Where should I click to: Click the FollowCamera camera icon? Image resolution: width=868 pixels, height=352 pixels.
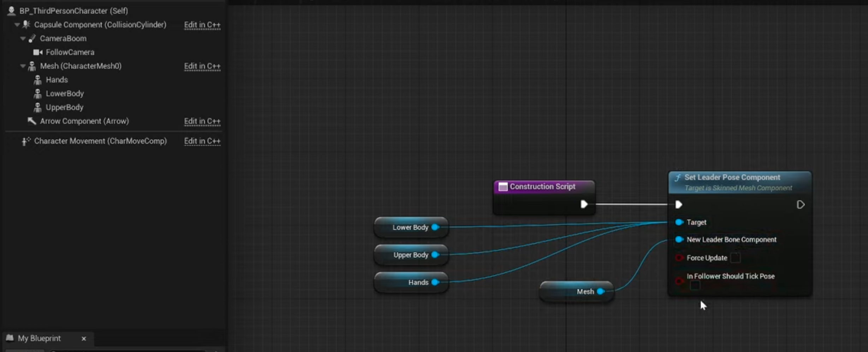(x=38, y=52)
